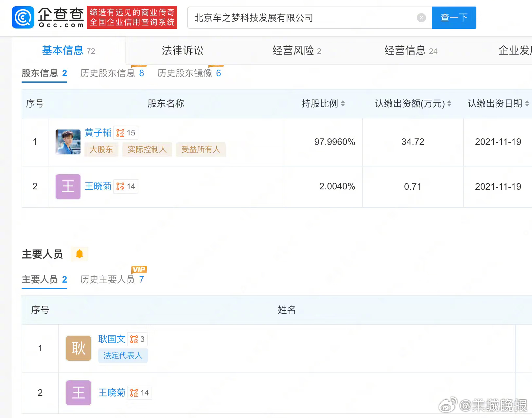View 黄子韬's profile photo thumbnail

[x=67, y=142]
